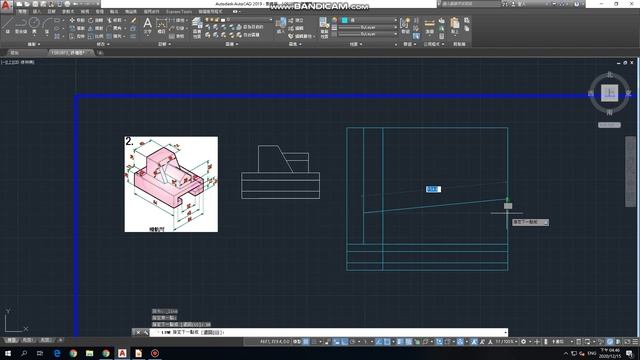Click the new drawing tab plus button
This screenshot has width=640, height=360.
click(x=100, y=53)
